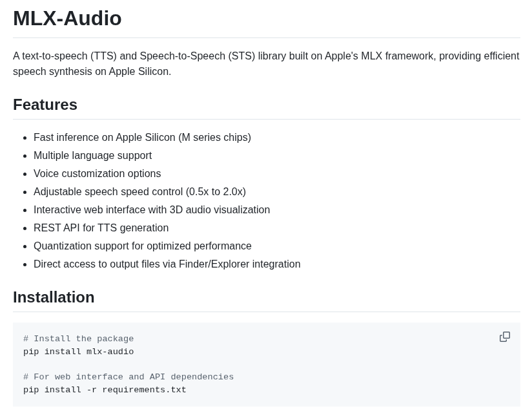Viewport: 532px width, 413px height.
Task: Click the 'Quantization support' feature bullet
Action: 143,246
